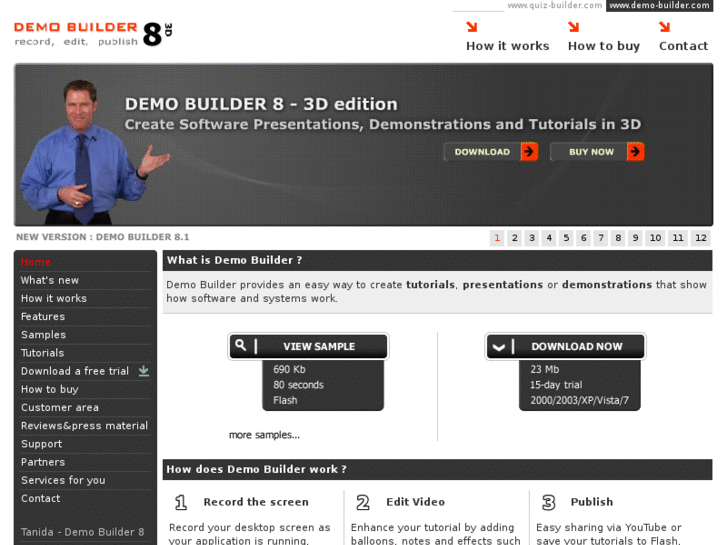The height and width of the screenshot is (545, 727).
Task: Go to www.quiz-builder.com link
Action: (x=555, y=5)
